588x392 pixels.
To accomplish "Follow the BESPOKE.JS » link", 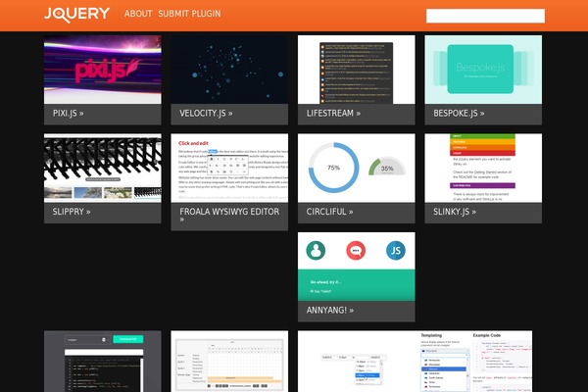I will tap(459, 114).
